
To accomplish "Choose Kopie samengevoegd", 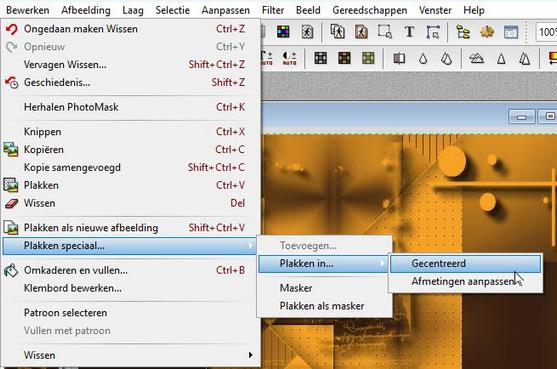I will coord(131,167).
